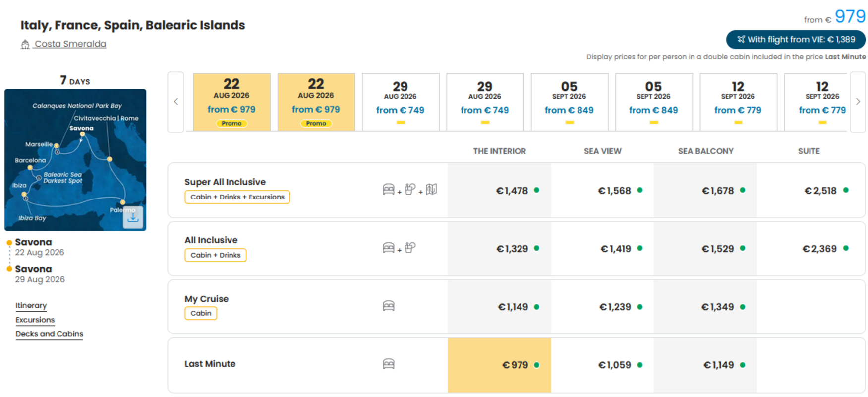Click the cabin bed icon in Super All Inclusive row
The height and width of the screenshot is (397, 868).
[389, 189]
